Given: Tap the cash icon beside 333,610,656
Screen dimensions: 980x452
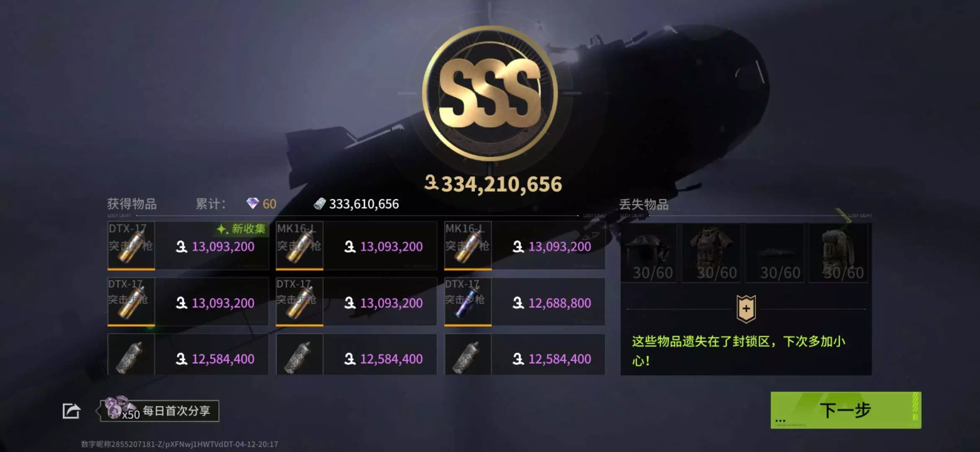Looking at the screenshot, I should point(320,204).
